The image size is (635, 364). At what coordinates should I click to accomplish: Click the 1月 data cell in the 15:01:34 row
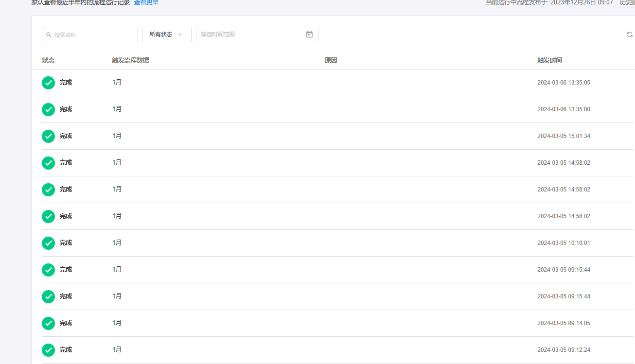tap(117, 136)
